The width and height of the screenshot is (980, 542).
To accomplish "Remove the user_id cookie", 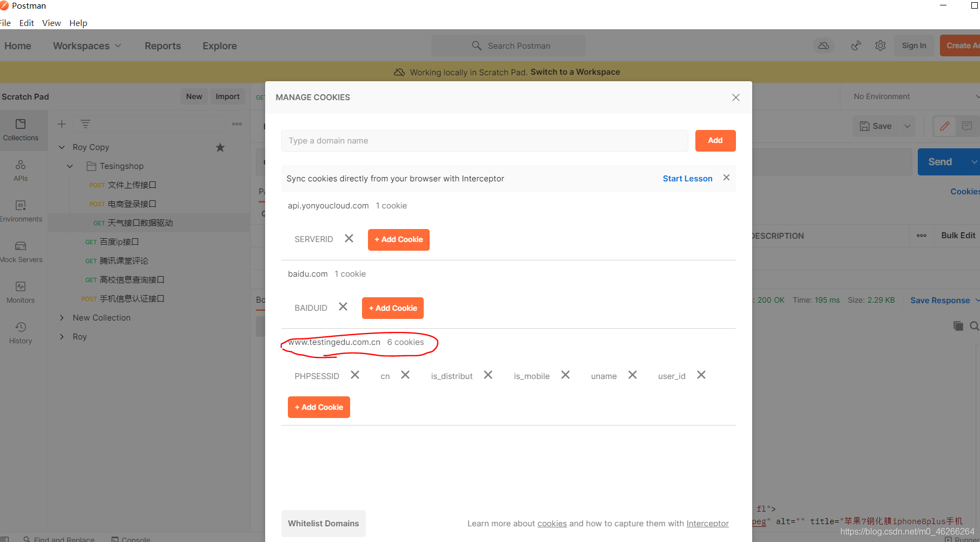I will [x=701, y=375].
